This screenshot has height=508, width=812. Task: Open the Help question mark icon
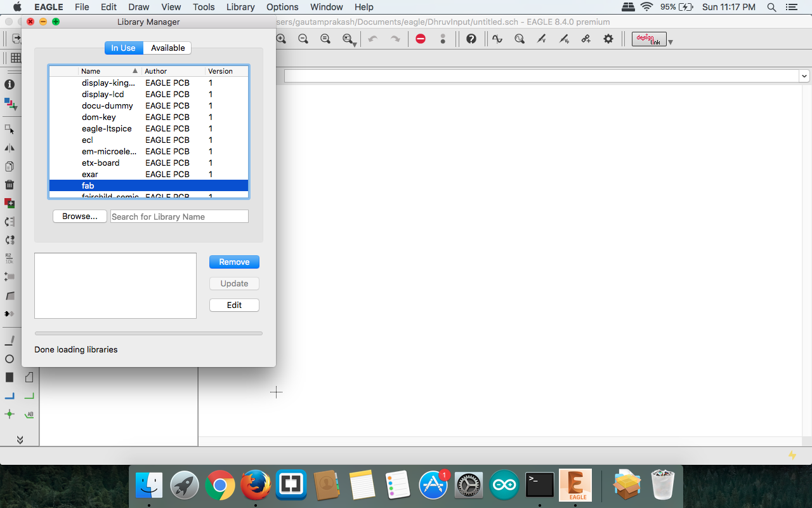click(471, 39)
